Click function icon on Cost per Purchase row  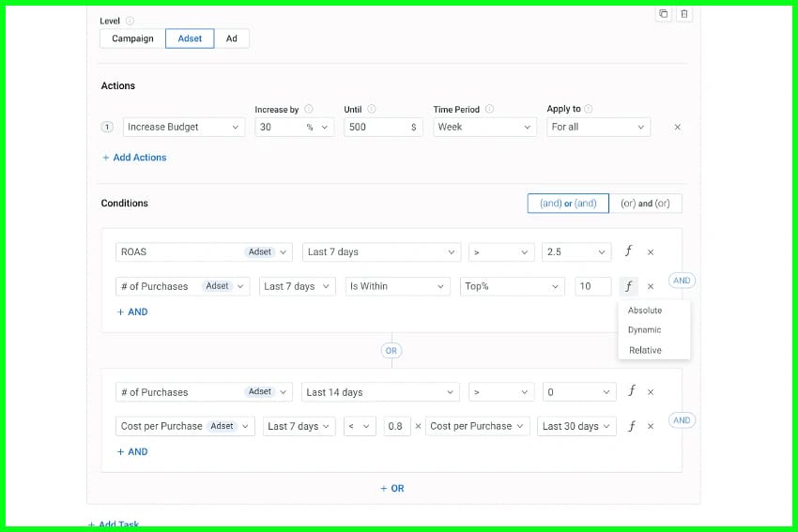pos(631,426)
